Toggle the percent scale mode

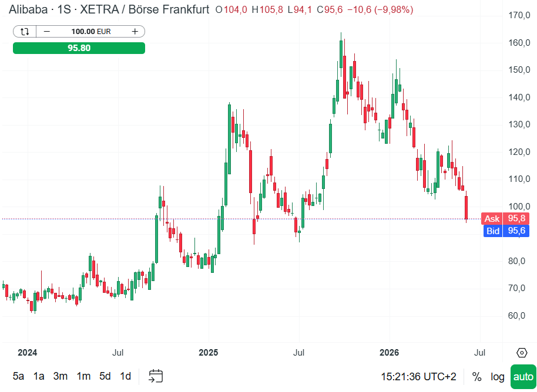click(x=476, y=377)
